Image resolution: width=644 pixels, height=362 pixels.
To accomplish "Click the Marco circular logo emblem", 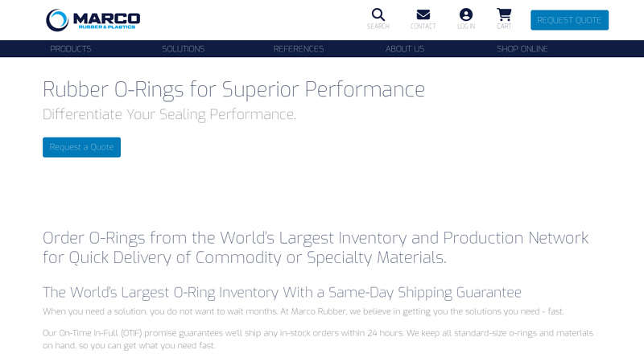I will pyautogui.click(x=58, y=20).
